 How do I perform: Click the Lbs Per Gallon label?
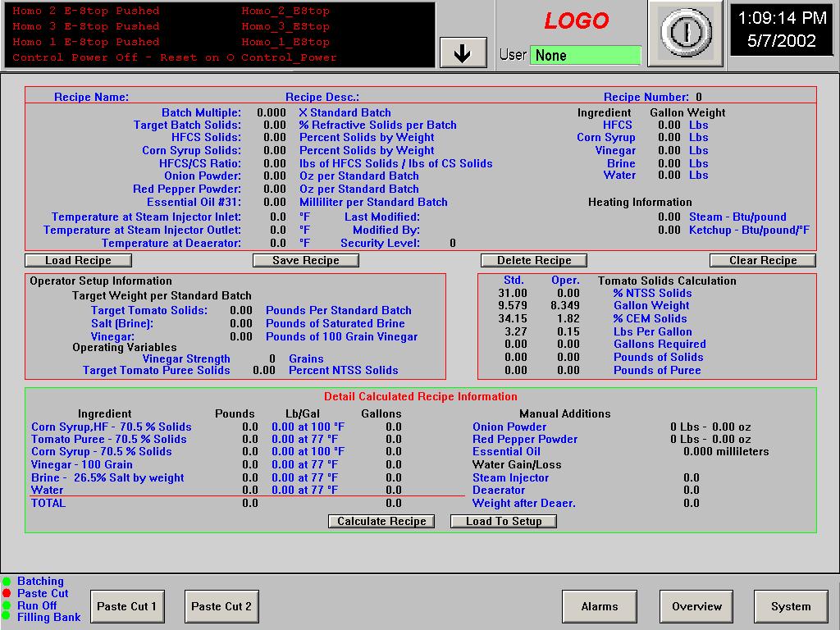[x=652, y=331]
